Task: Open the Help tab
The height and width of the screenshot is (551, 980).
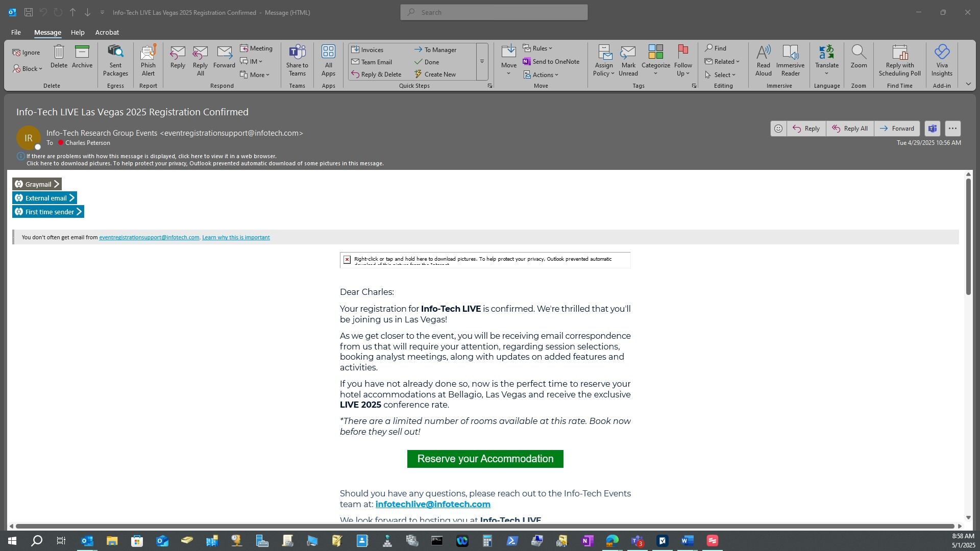Action: click(x=78, y=32)
